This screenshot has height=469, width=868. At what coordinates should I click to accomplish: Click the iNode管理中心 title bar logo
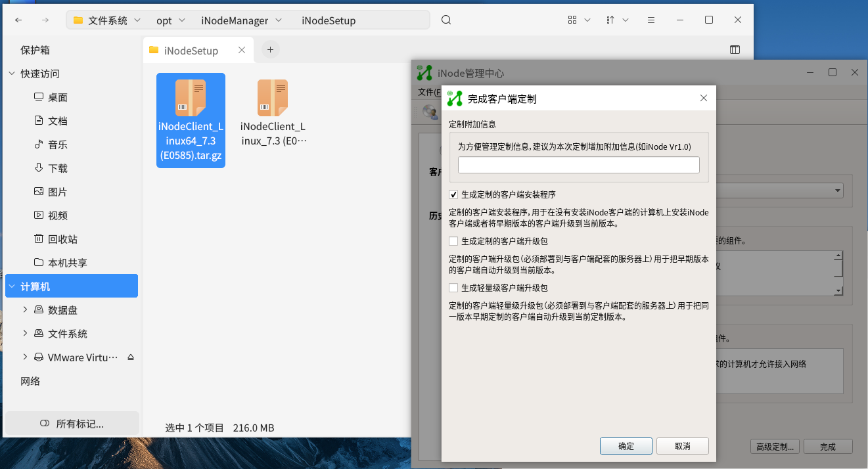tap(424, 73)
